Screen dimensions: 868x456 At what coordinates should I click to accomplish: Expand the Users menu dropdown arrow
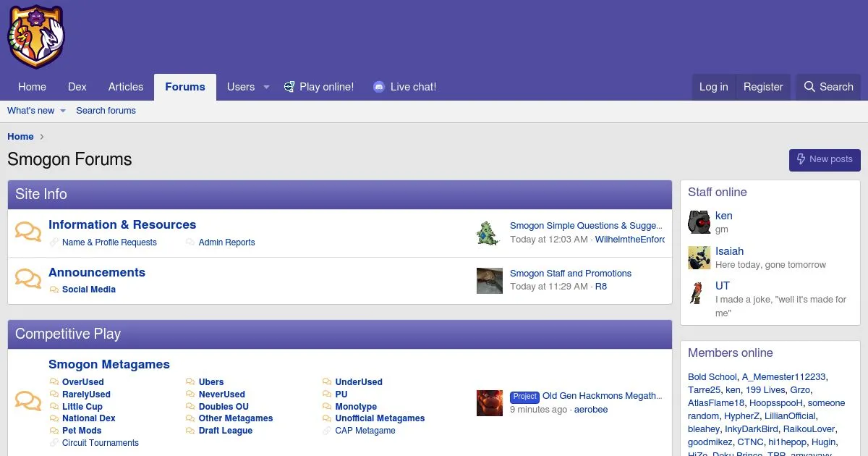(266, 87)
